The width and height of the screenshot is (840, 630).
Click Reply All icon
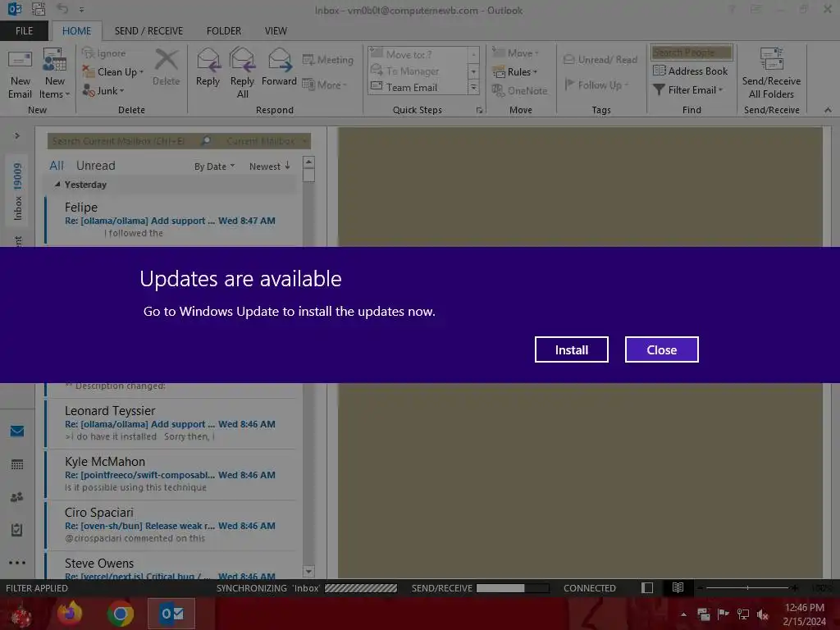[x=242, y=59]
